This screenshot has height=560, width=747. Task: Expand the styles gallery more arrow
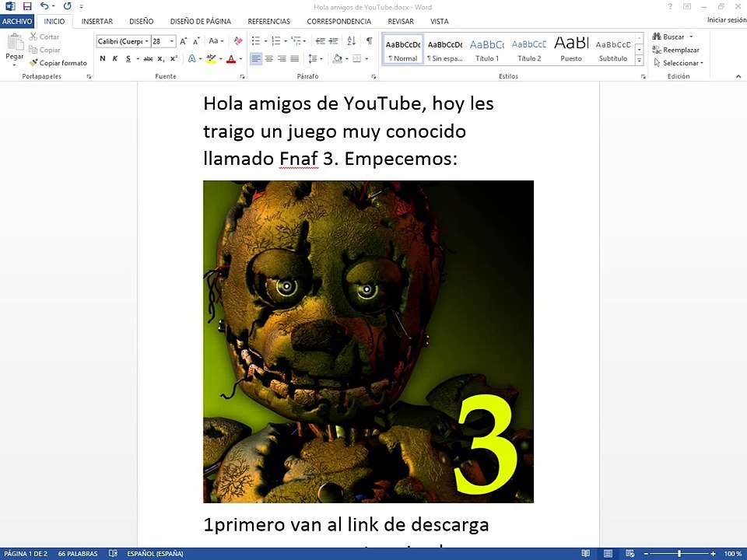[640, 61]
